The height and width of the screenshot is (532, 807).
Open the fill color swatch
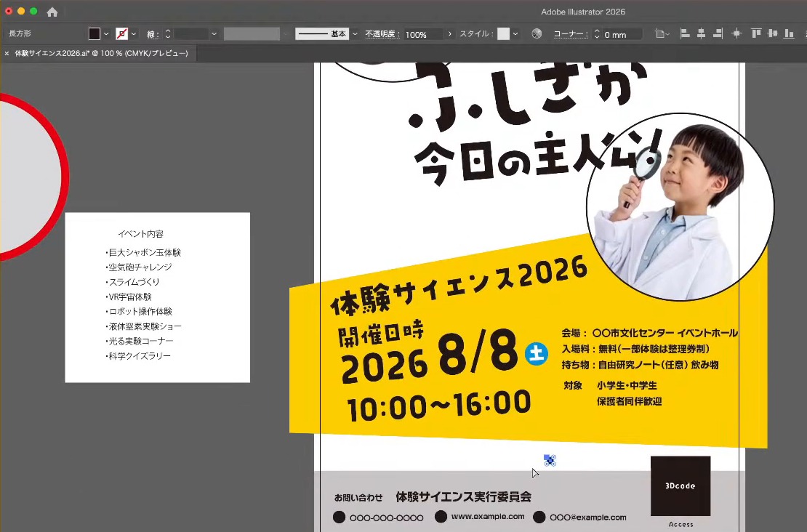pos(95,34)
